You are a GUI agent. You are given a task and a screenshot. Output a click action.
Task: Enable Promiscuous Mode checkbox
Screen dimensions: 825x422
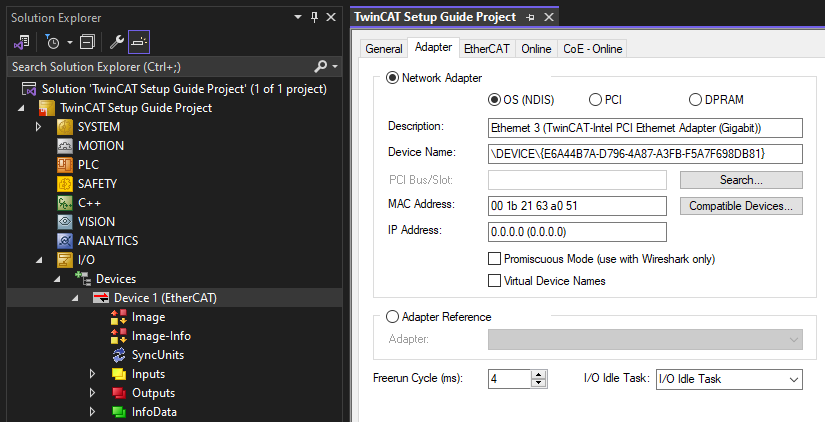495,259
